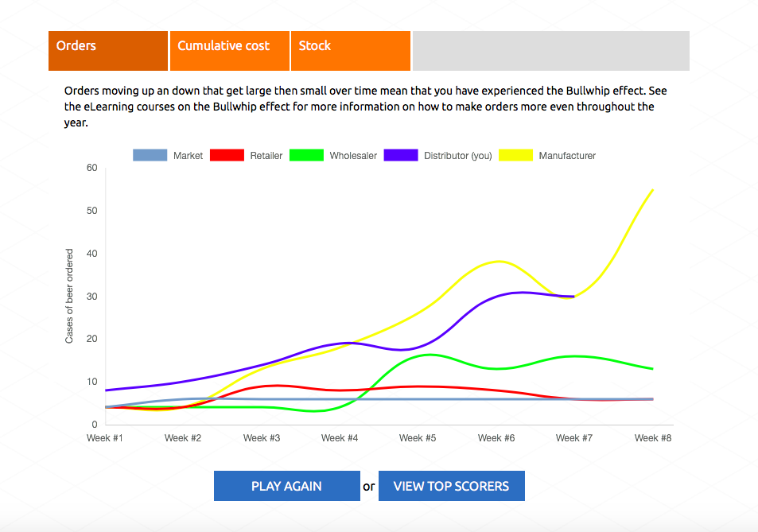Click the Week #6 axis label
This screenshot has width=758, height=532.
[x=496, y=438]
